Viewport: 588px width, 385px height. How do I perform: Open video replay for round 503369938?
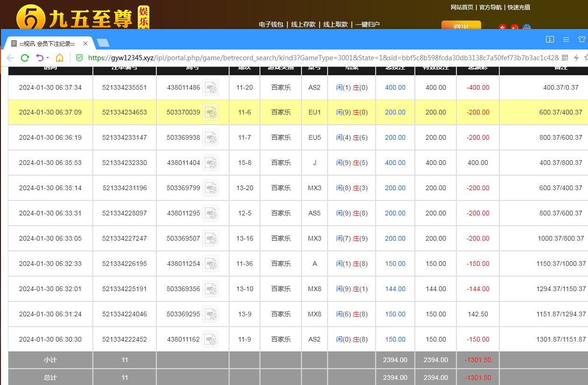point(210,138)
